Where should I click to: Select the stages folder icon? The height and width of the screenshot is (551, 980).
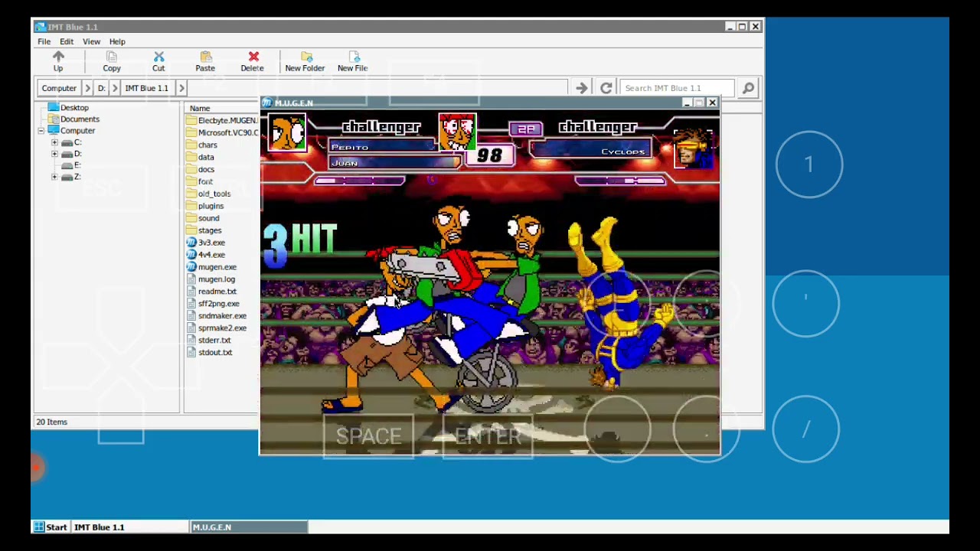(191, 230)
